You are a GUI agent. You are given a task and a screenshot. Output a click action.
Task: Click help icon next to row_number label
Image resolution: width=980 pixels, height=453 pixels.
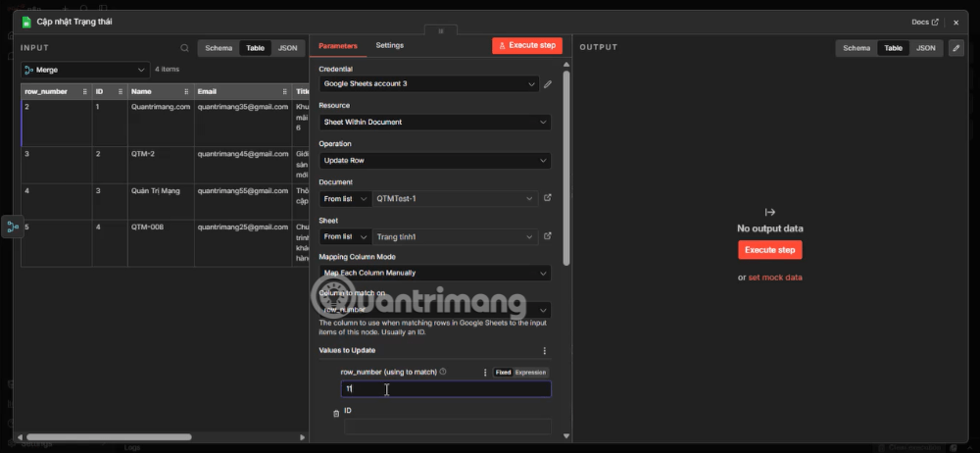tap(443, 372)
